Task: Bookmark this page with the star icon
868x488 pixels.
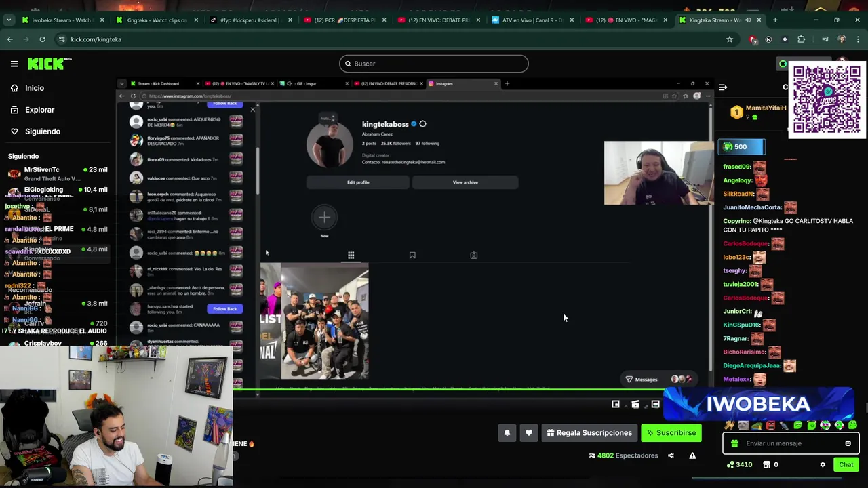Action: pos(730,39)
